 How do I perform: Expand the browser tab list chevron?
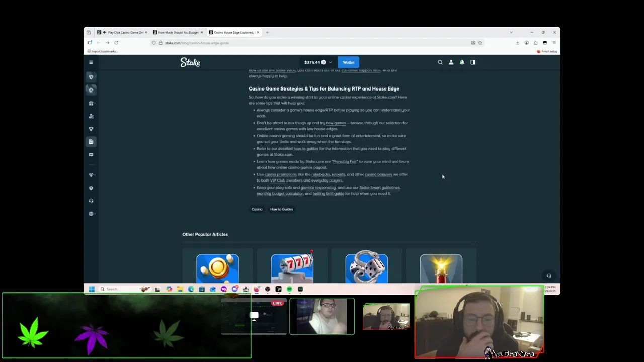pyautogui.click(x=511, y=32)
